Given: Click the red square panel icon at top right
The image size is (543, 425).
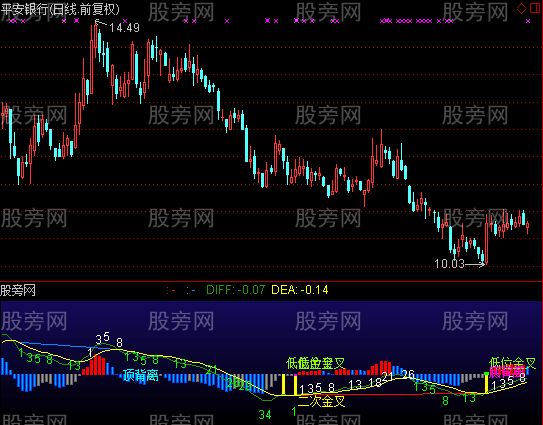Looking at the screenshot, I should [x=535, y=8].
